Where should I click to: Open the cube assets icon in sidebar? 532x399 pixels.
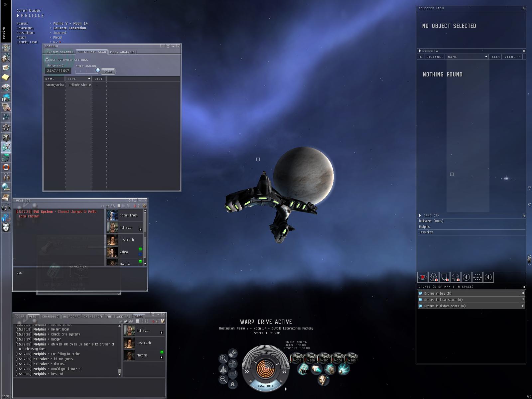click(6, 137)
